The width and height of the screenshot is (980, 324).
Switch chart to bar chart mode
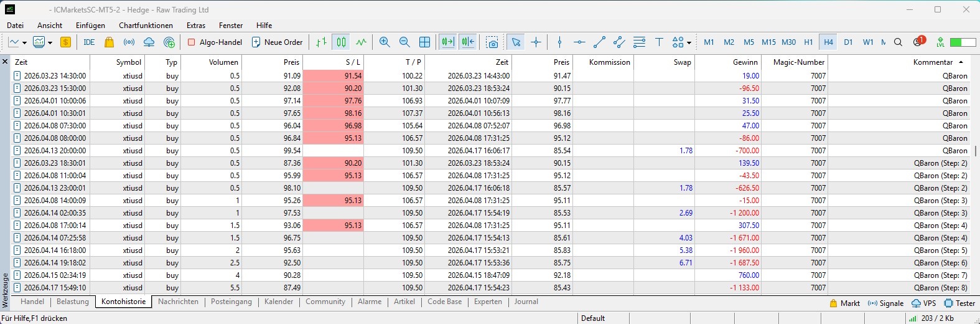(x=321, y=42)
